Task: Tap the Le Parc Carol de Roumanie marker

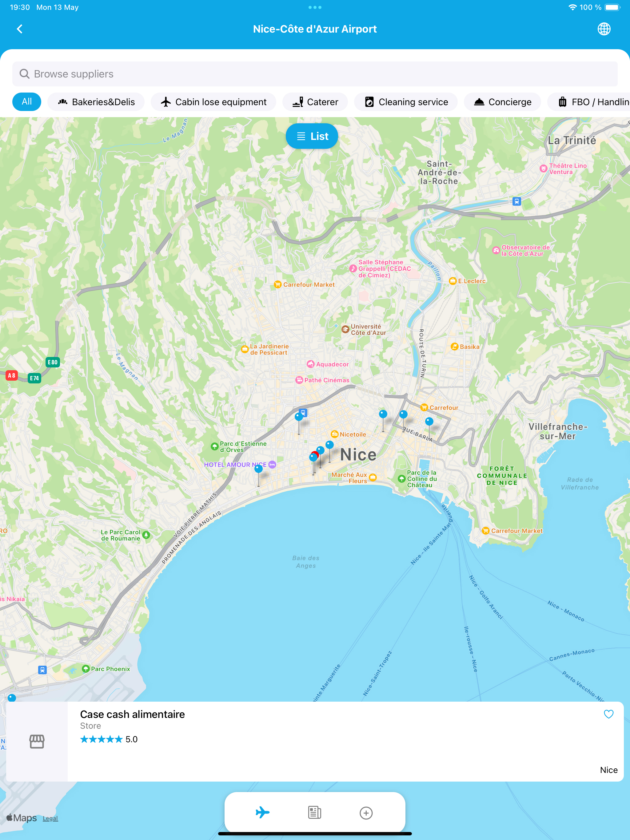Action: (x=146, y=535)
